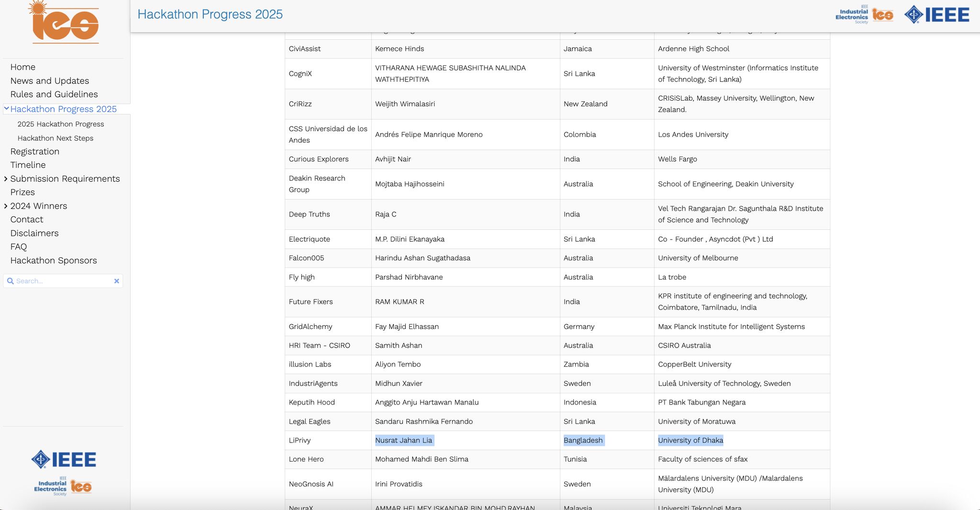Click inside the Search input field

coord(62,281)
